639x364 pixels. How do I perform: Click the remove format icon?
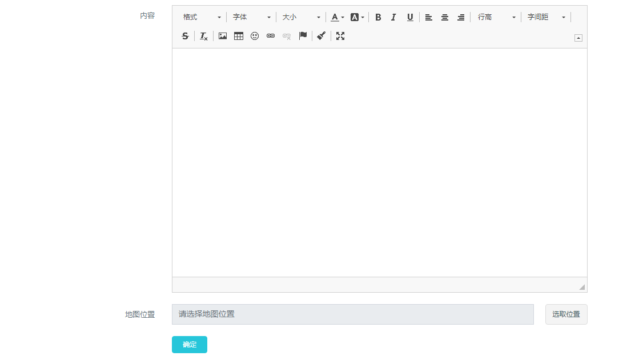coord(203,36)
